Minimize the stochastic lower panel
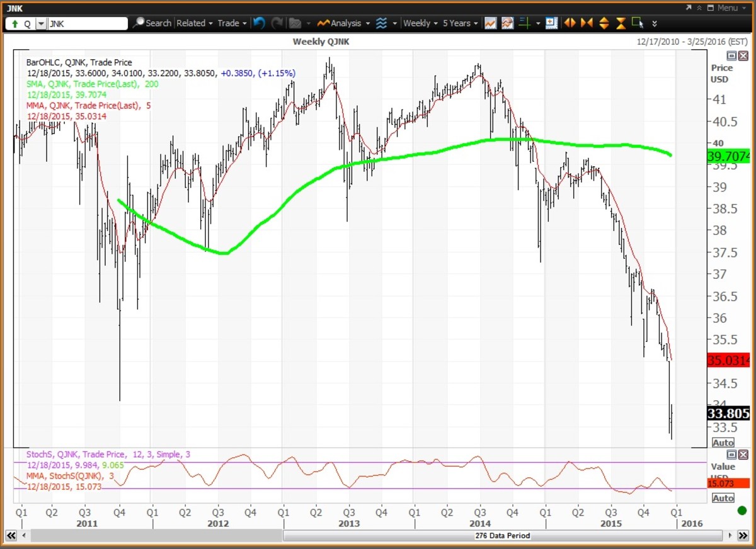 [x=732, y=455]
